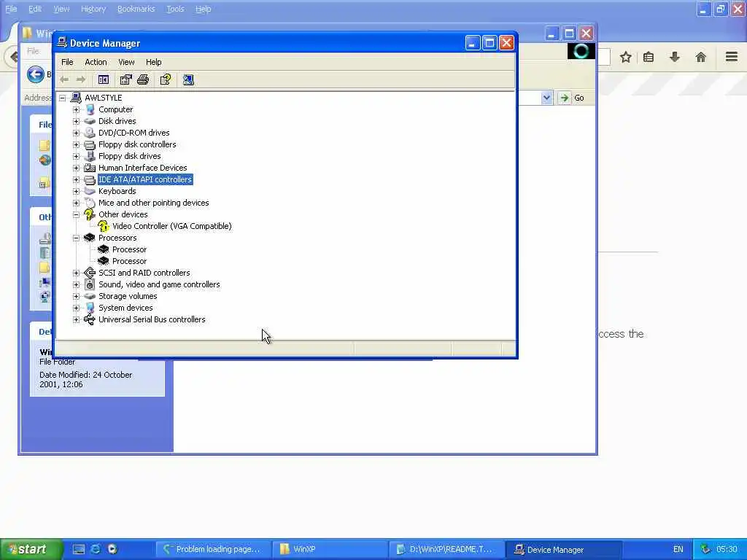Click Go button in WinXP explorer window
Screen dimensions: 747x560
pos(572,98)
